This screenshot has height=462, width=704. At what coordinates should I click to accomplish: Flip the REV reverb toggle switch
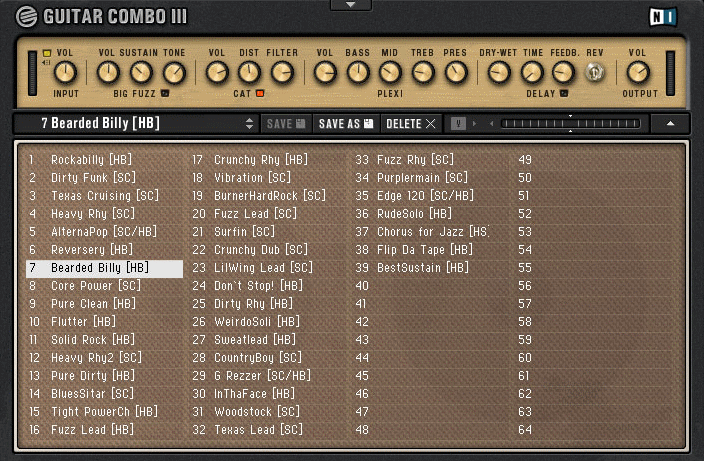pyautogui.click(x=594, y=72)
